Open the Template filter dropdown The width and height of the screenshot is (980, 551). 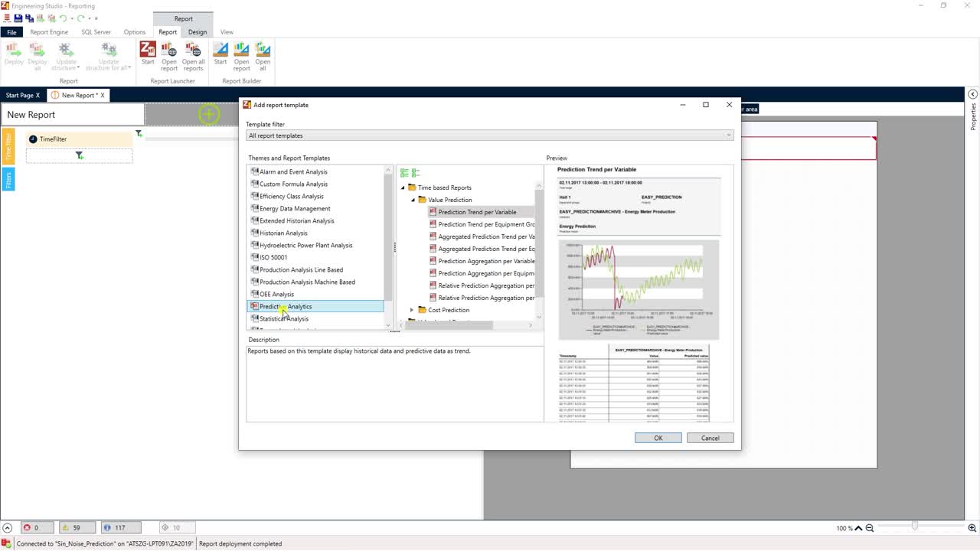[x=489, y=135]
